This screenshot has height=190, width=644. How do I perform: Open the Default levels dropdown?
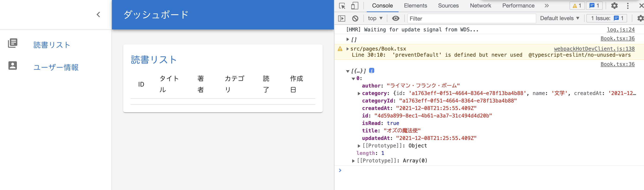click(559, 18)
